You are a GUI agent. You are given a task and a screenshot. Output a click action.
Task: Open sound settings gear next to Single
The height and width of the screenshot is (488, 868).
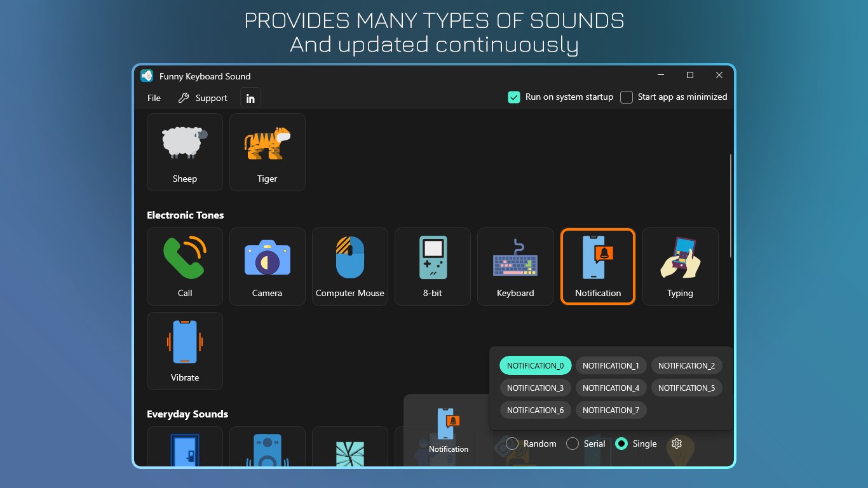677,444
